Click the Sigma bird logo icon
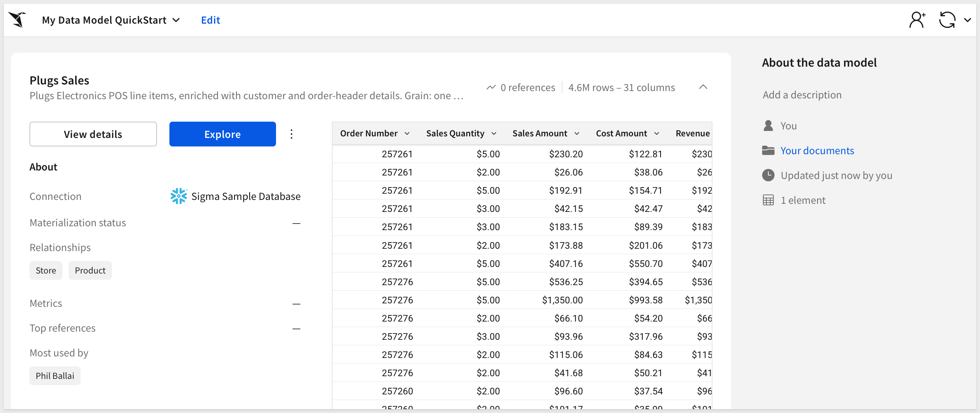 pyautogui.click(x=17, y=20)
